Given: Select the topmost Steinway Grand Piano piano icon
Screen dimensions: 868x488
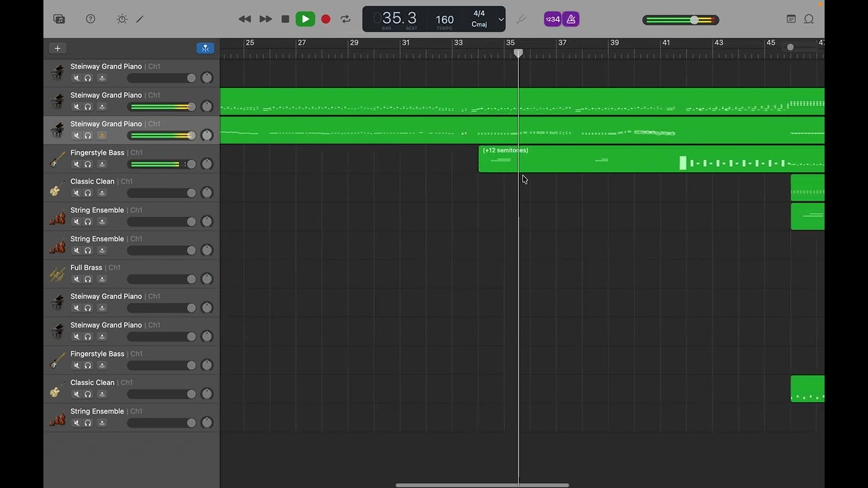Looking at the screenshot, I should coord(58,73).
